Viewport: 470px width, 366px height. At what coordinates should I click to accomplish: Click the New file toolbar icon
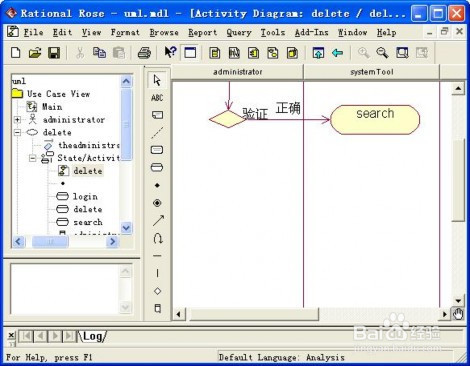click(16, 53)
